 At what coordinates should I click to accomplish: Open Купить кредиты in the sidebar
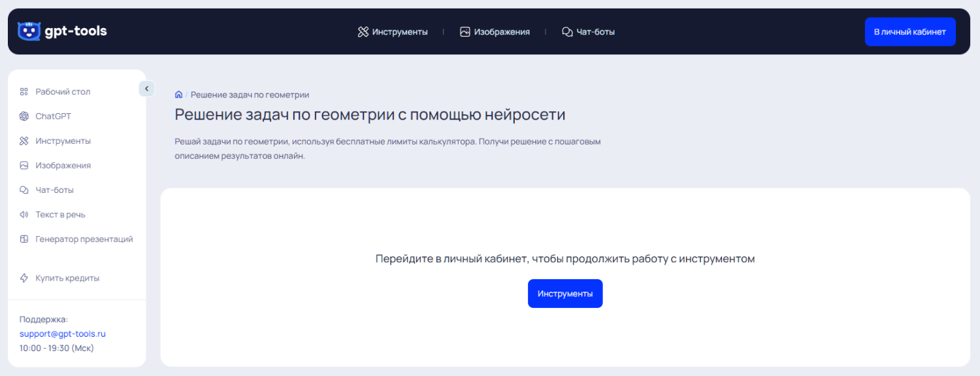pyautogui.click(x=68, y=278)
